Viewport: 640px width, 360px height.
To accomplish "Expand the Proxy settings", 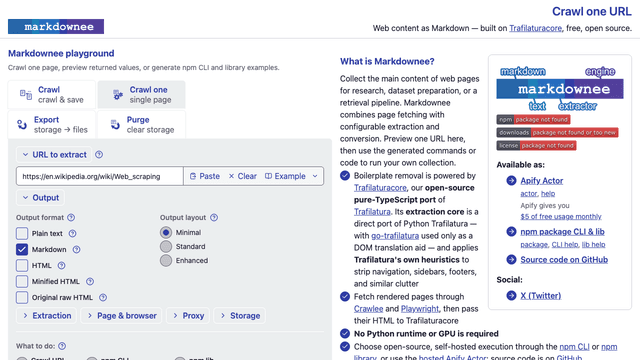I will (x=188, y=316).
